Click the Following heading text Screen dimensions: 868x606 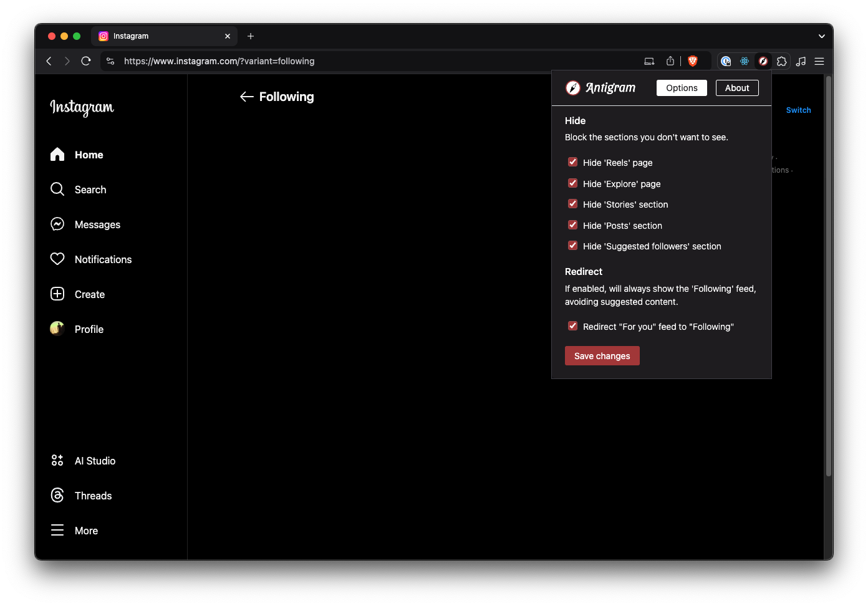(x=287, y=97)
